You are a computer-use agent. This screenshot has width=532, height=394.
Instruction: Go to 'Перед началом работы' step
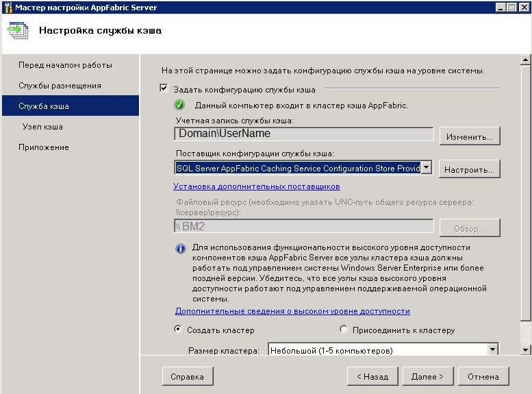65,65
